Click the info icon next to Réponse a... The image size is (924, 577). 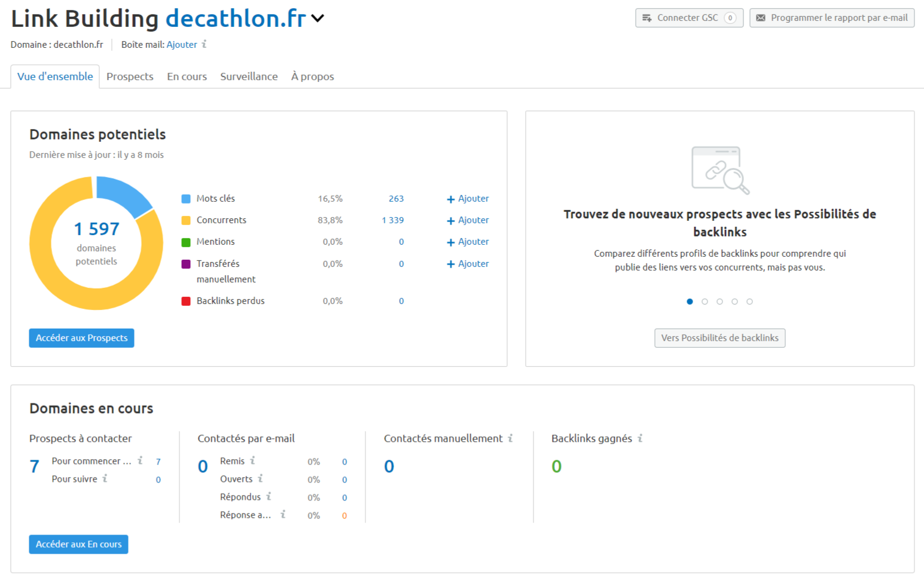(283, 515)
